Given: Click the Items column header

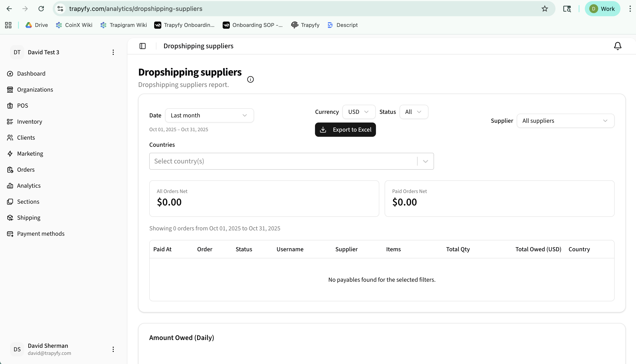Looking at the screenshot, I should pyautogui.click(x=393, y=249).
